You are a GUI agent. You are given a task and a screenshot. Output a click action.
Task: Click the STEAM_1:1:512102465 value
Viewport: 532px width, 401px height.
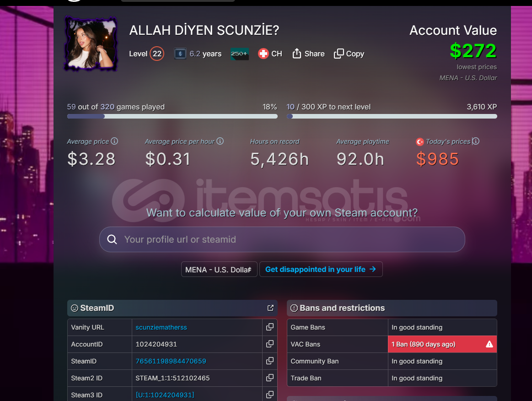[172, 378]
